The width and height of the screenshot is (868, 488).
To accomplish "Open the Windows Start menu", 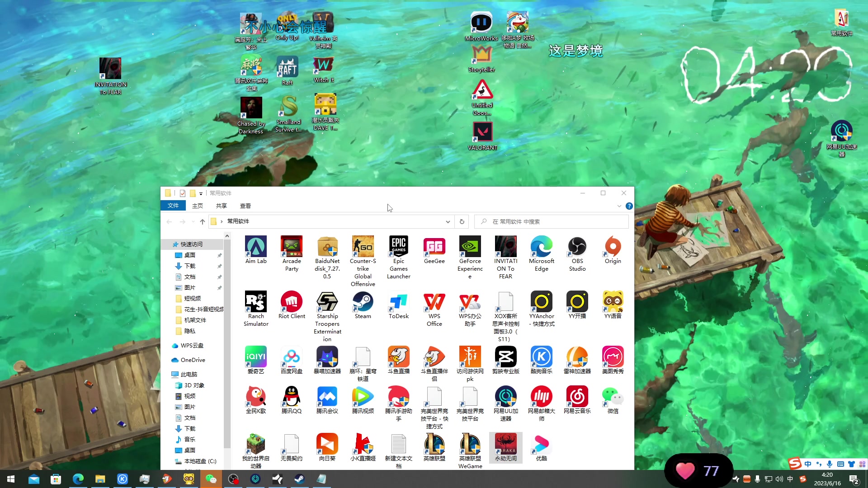I will point(11,479).
